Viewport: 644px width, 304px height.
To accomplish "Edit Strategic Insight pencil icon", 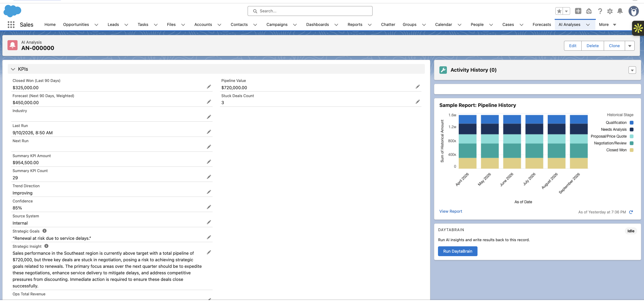I will pos(209,252).
